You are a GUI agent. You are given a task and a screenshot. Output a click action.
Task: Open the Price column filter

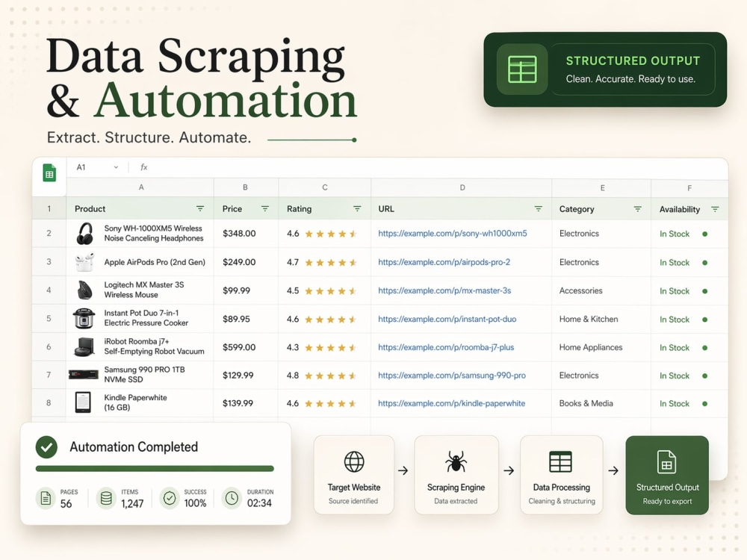[x=265, y=208]
